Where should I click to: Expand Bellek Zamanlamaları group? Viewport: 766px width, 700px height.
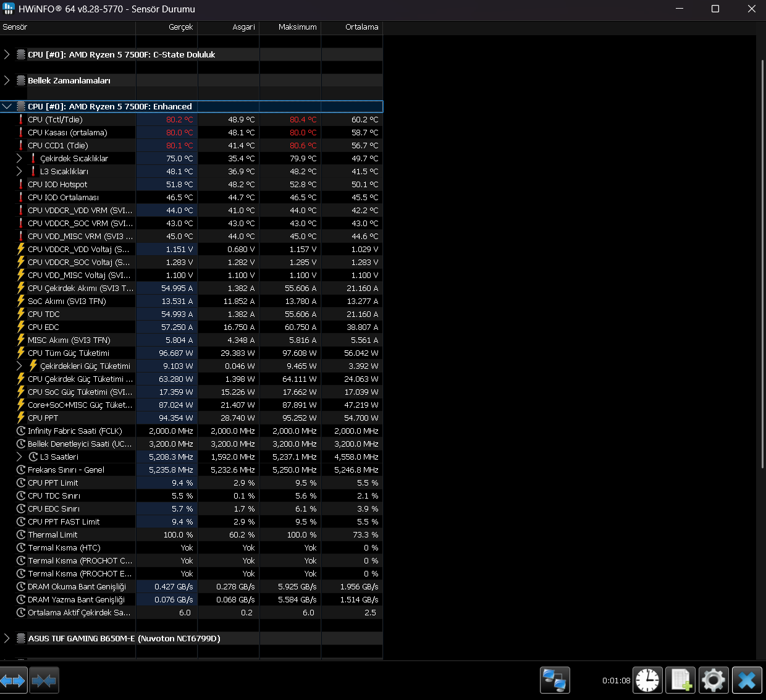(7, 80)
